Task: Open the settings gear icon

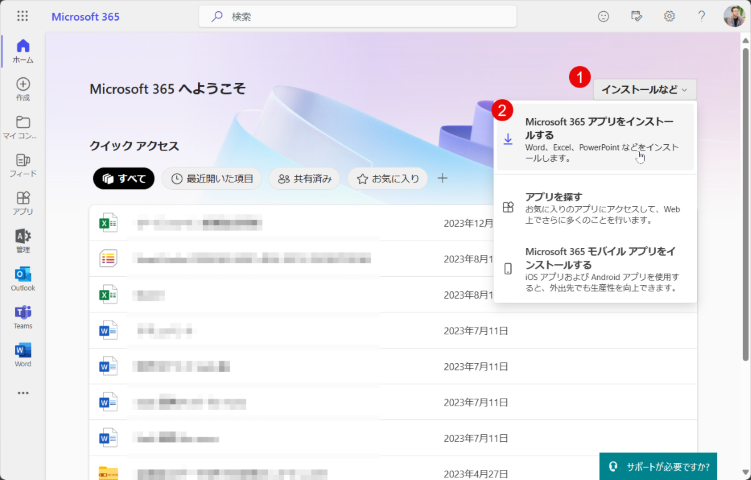Action: 669,16
